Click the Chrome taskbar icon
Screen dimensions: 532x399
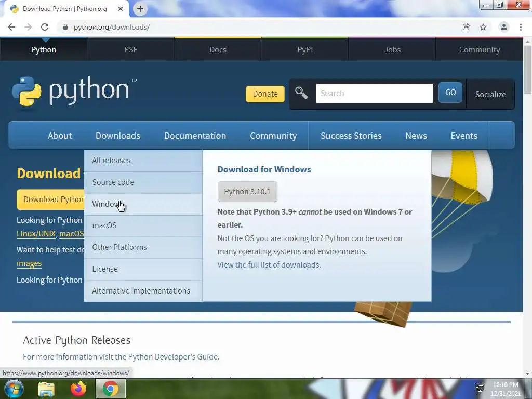pos(111,389)
